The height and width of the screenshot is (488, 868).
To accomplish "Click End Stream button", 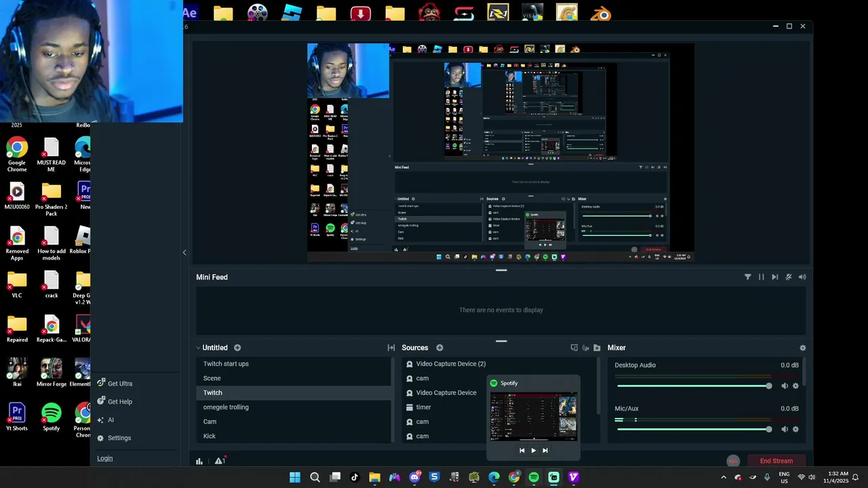I will [x=776, y=461].
